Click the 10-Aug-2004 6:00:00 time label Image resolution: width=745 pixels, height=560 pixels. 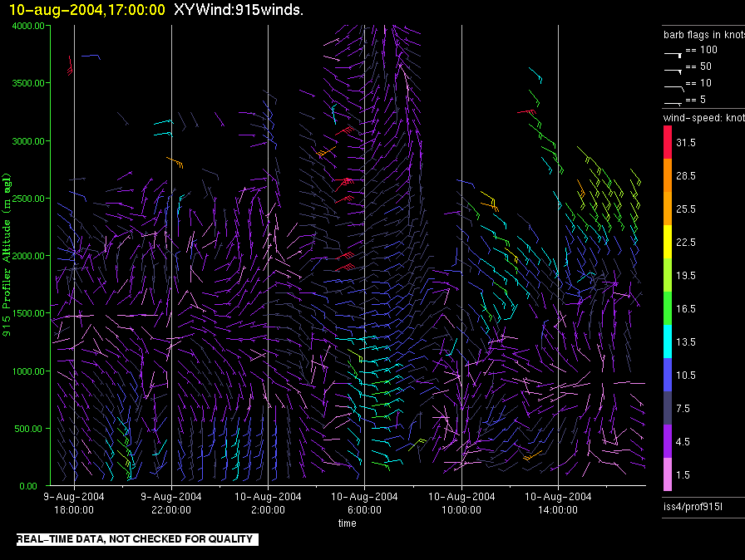[x=364, y=503]
